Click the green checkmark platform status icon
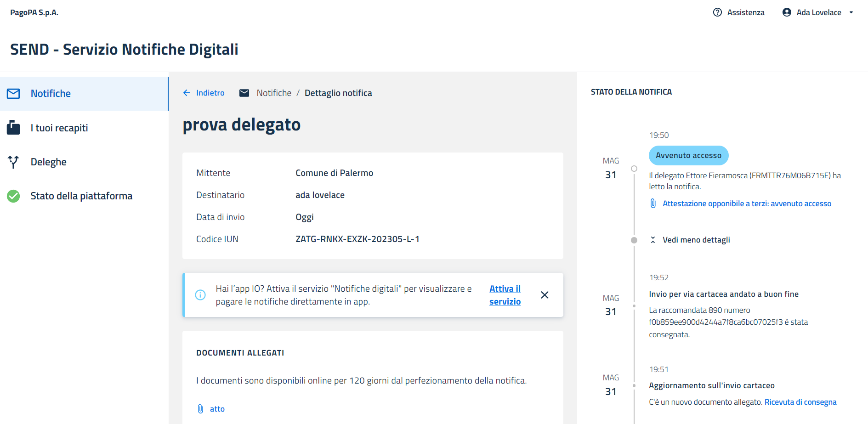This screenshot has width=868, height=424. click(13, 196)
